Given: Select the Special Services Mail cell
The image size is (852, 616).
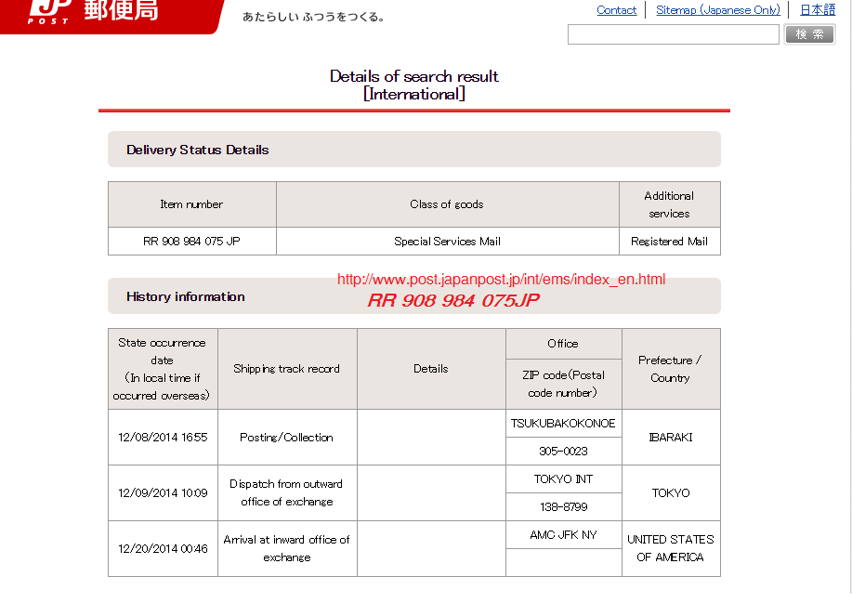Looking at the screenshot, I should [x=447, y=242].
